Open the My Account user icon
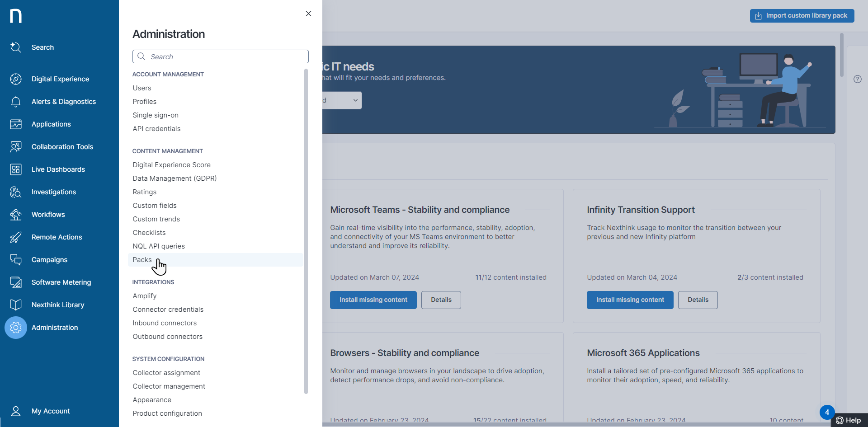 click(16, 411)
